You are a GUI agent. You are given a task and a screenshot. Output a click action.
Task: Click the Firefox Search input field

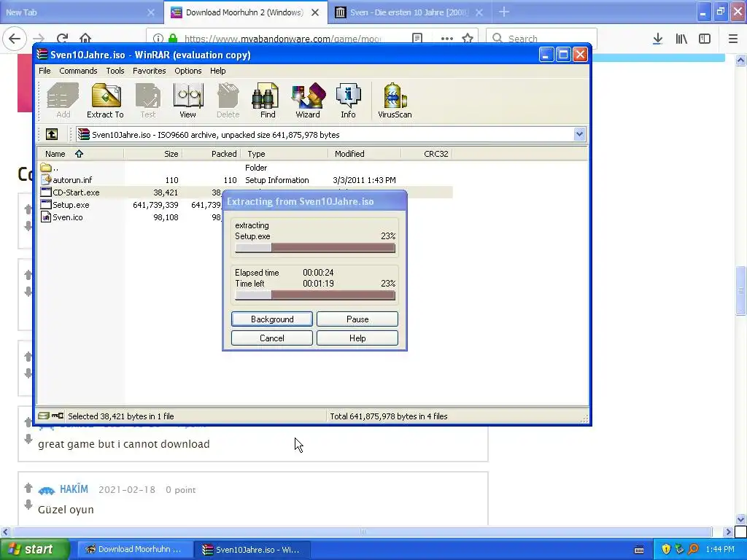point(542,39)
